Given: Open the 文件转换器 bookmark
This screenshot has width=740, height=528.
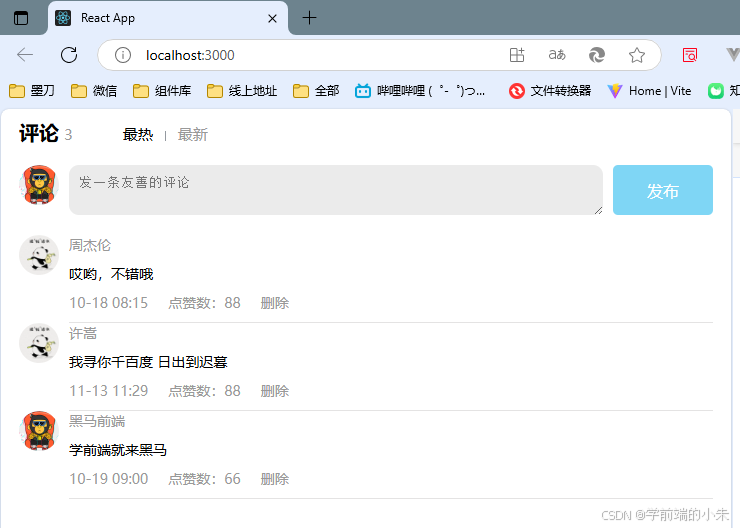Looking at the screenshot, I should [x=550, y=91].
